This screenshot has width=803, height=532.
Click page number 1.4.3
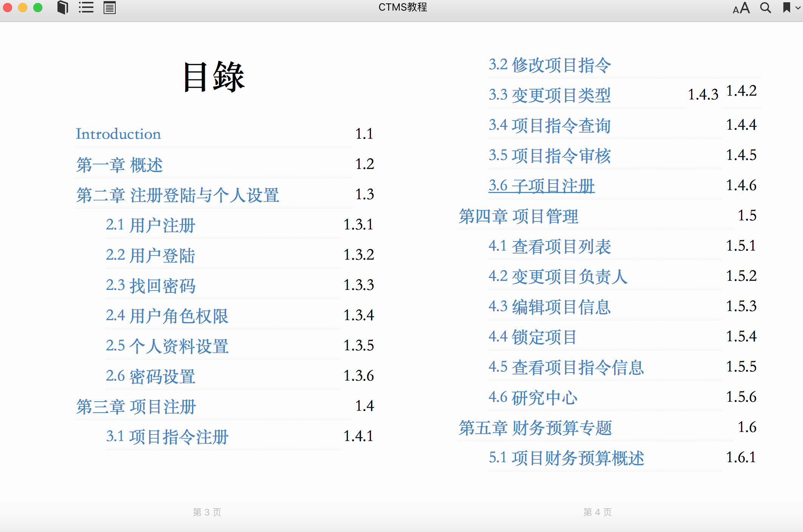pyautogui.click(x=703, y=94)
